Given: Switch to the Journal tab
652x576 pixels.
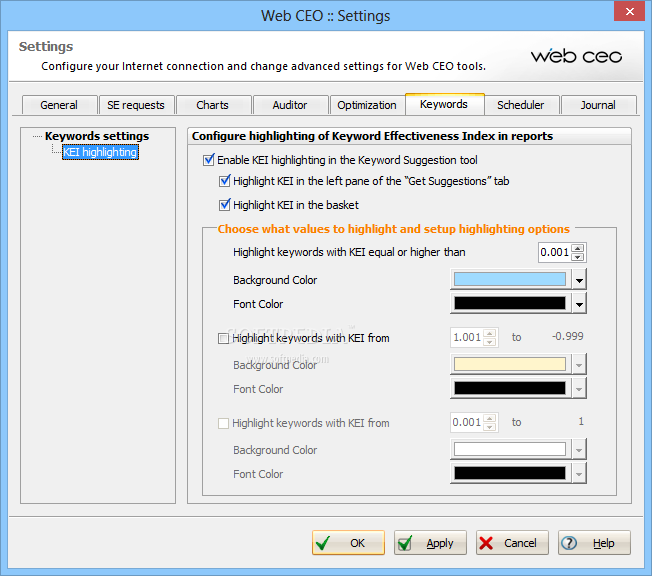Looking at the screenshot, I should pyautogui.click(x=598, y=105).
